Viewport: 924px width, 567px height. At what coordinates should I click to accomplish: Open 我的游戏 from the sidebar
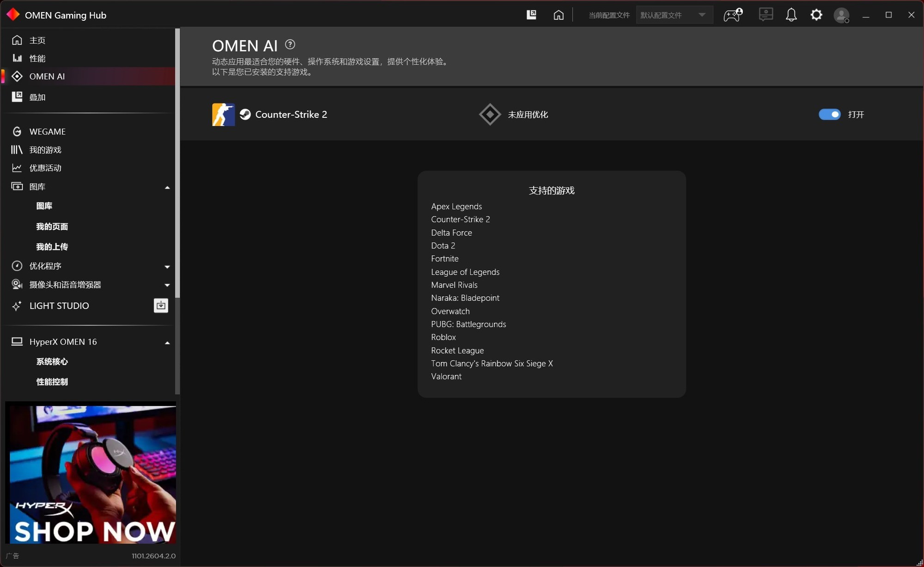tap(88, 150)
